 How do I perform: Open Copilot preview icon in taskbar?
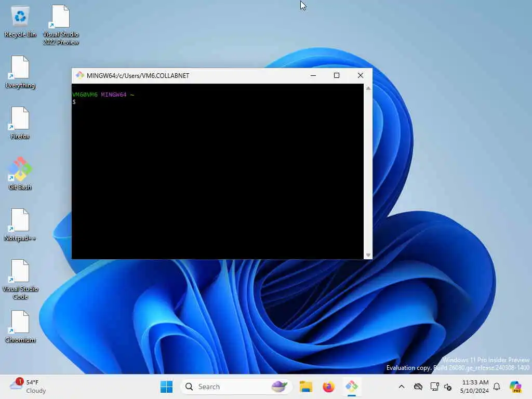(x=515, y=387)
